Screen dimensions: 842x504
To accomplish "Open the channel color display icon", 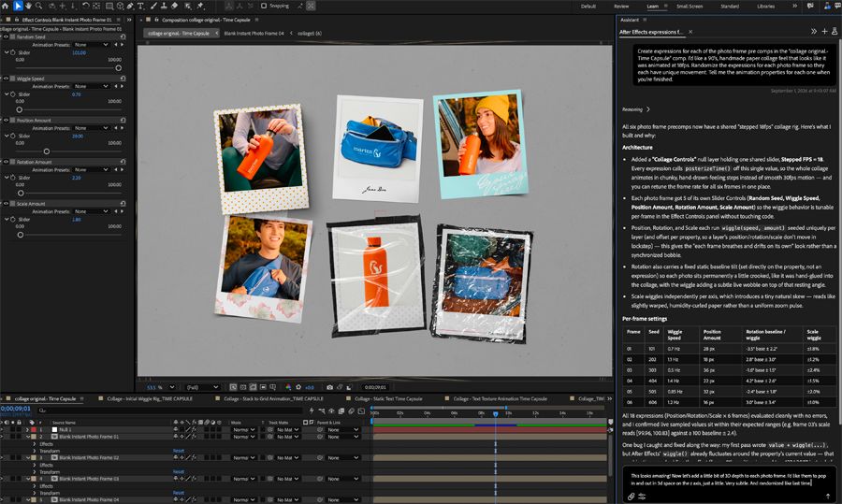I will tap(288, 387).
